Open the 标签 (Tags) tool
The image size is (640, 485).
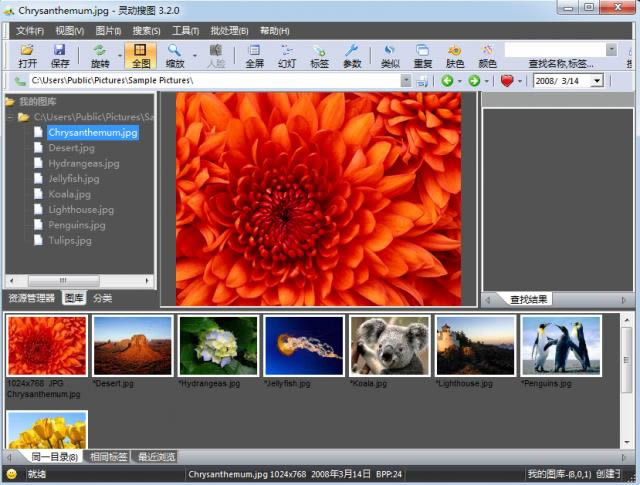319,55
